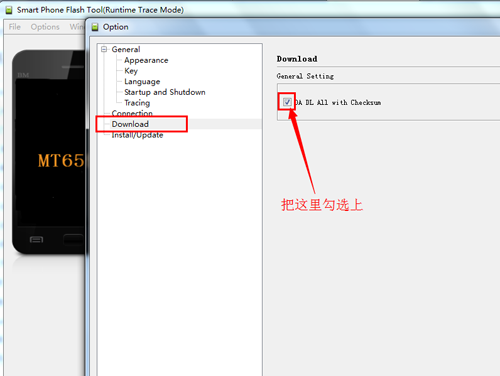
Task: Click the Smart Phone Flash Tool window icon
Action: (9, 10)
